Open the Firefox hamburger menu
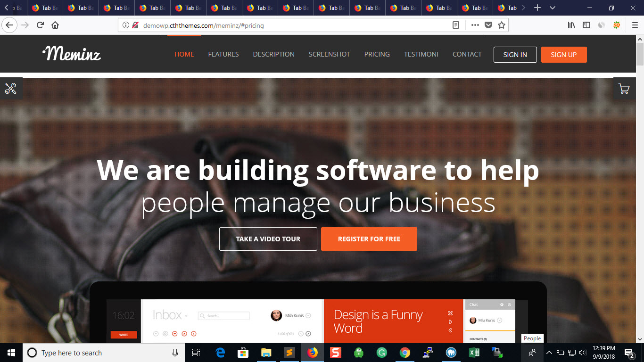This screenshot has height=362, width=644. point(635,25)
